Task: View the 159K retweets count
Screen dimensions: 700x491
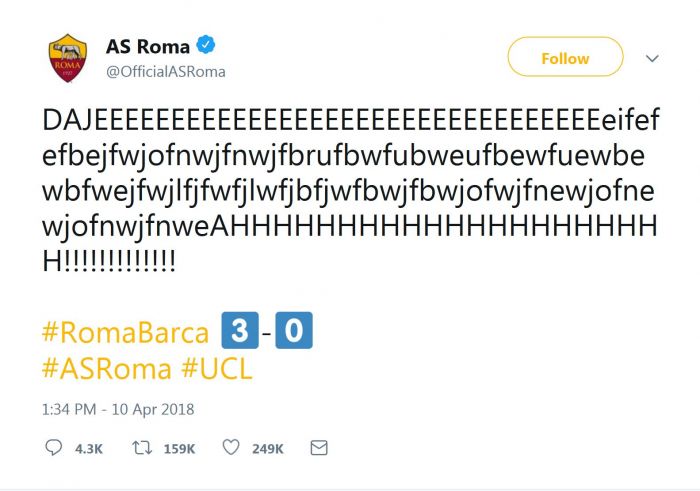Action: coord(178,449)
